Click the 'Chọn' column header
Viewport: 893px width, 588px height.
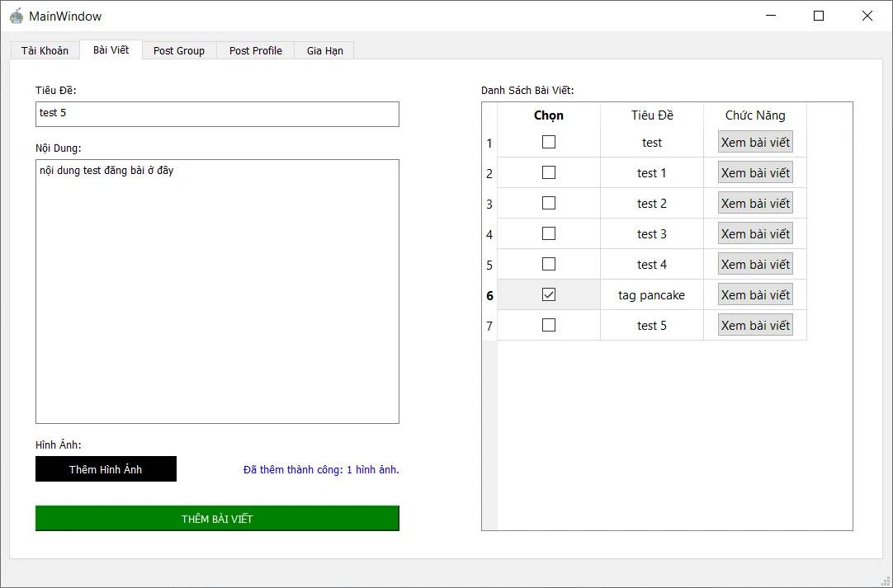[549, 115]
